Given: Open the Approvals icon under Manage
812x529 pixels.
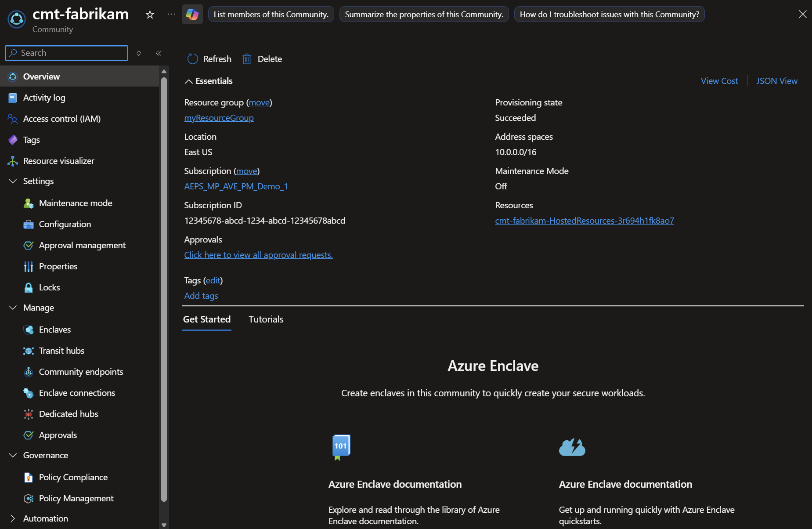Looking at the screenshot, I should pos(29,435).
